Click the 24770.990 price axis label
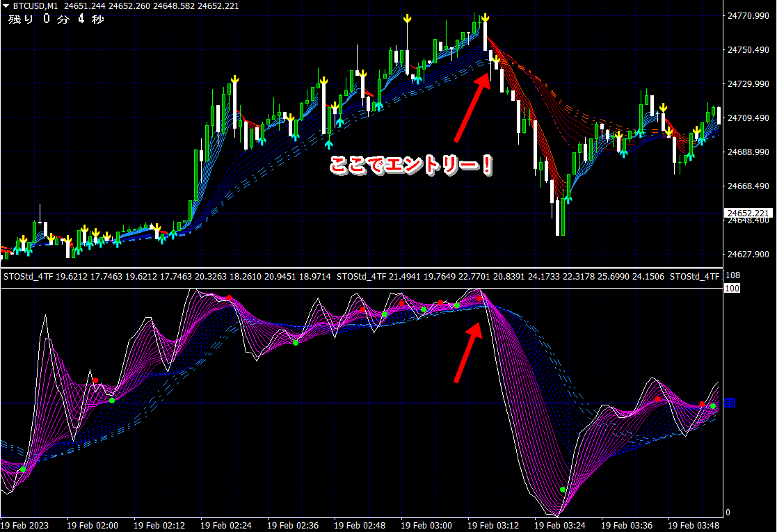This screenshot has width=777, height=532. (x=748, y=16)
